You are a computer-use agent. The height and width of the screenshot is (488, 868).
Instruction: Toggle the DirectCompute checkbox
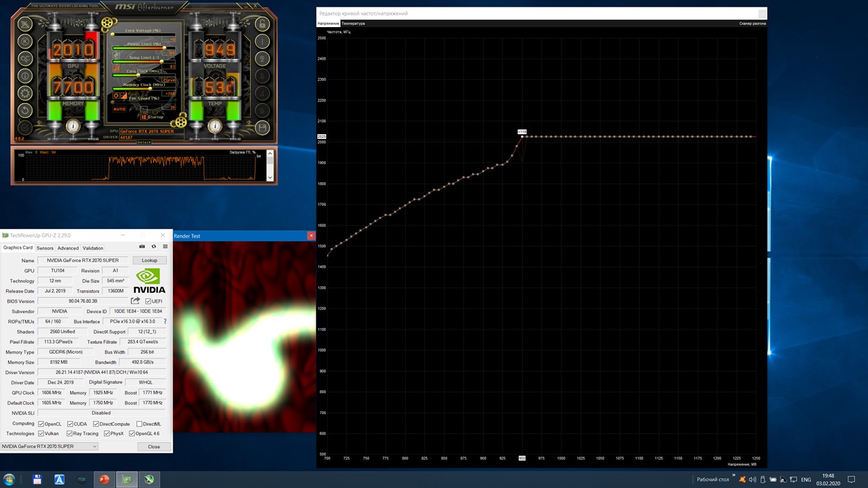96,424
